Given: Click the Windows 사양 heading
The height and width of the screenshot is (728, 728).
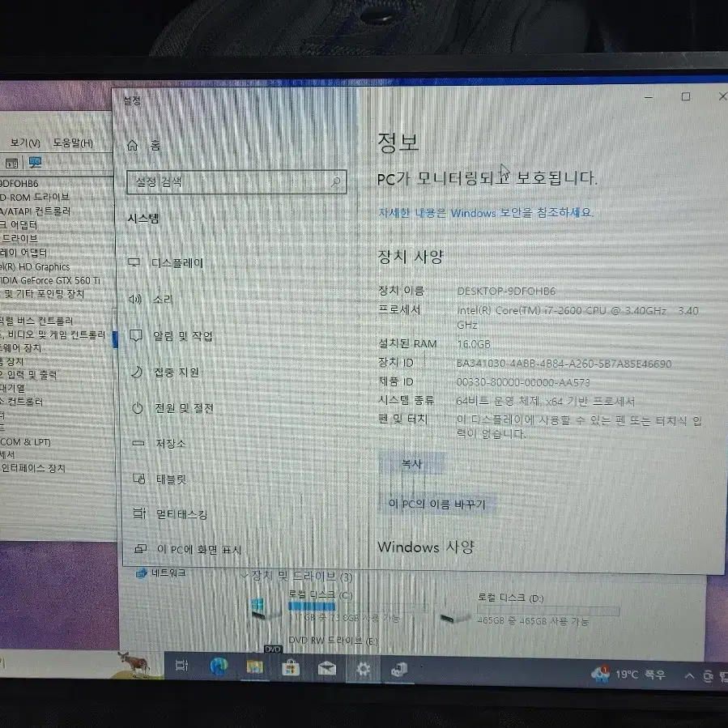Looking at the screenshot, I should (x=426, y=547).
